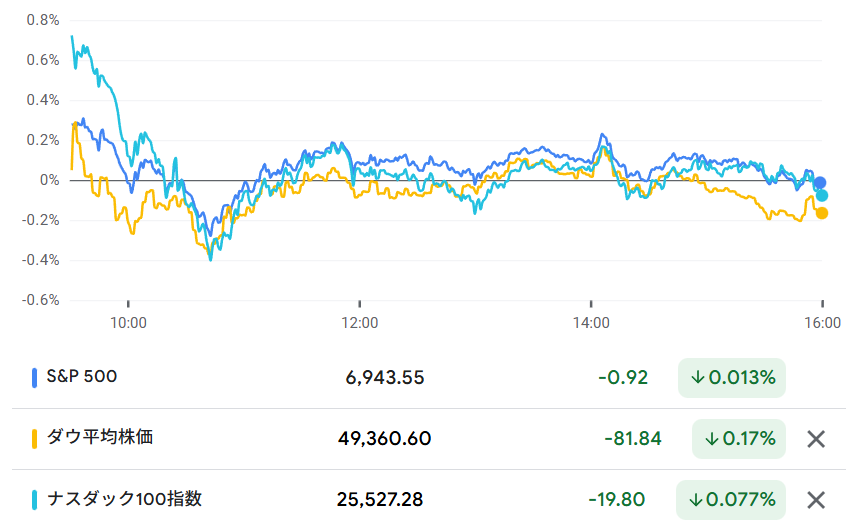Remove ダウ平均株価 from the comparison
849x530 pixels.
pos(816,439)
